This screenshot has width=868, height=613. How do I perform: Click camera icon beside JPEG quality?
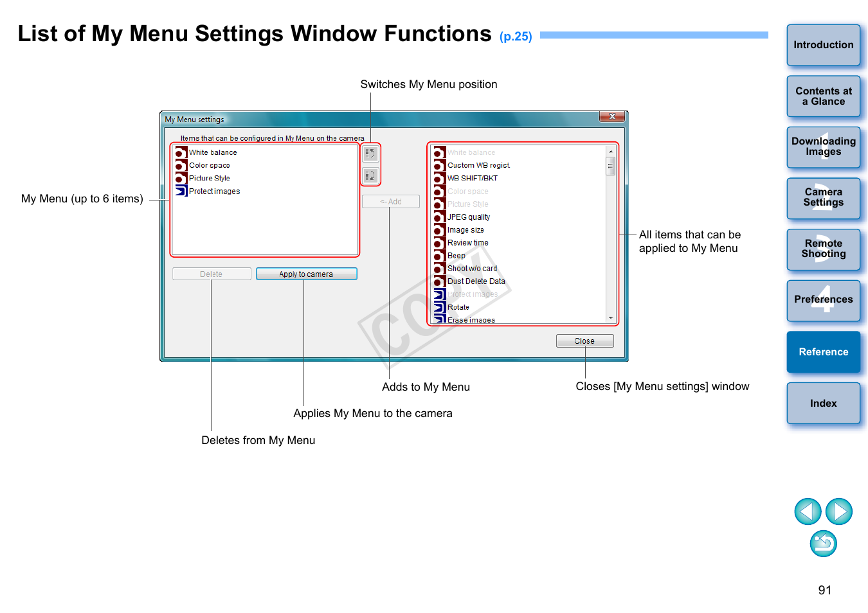(440, 217)
